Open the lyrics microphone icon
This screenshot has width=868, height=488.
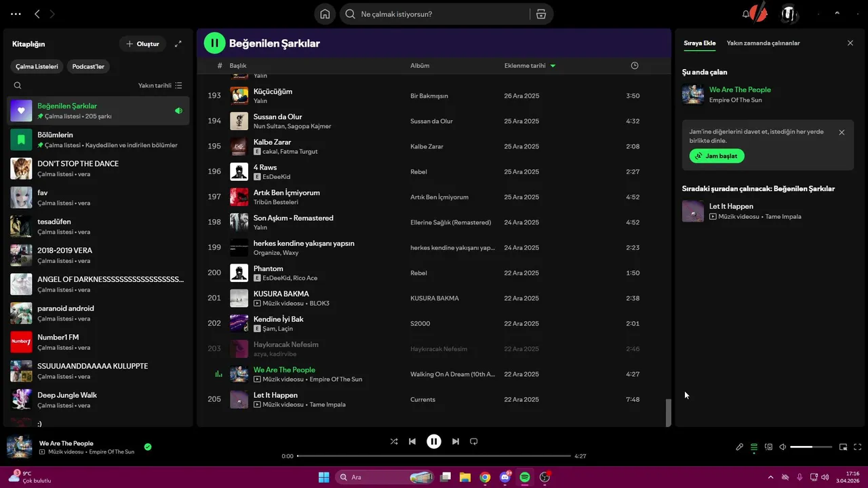coord(740,447)
